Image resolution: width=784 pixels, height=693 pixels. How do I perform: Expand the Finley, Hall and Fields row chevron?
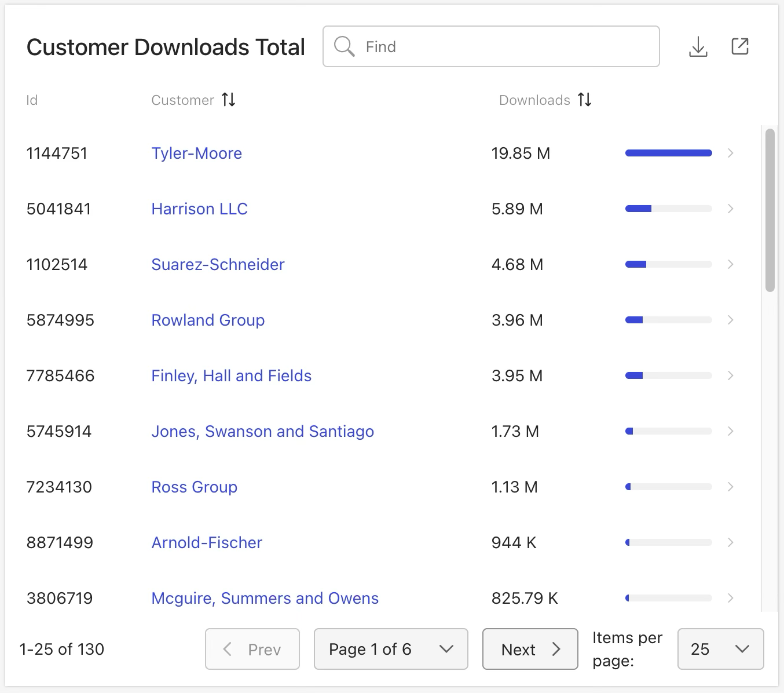731,375
